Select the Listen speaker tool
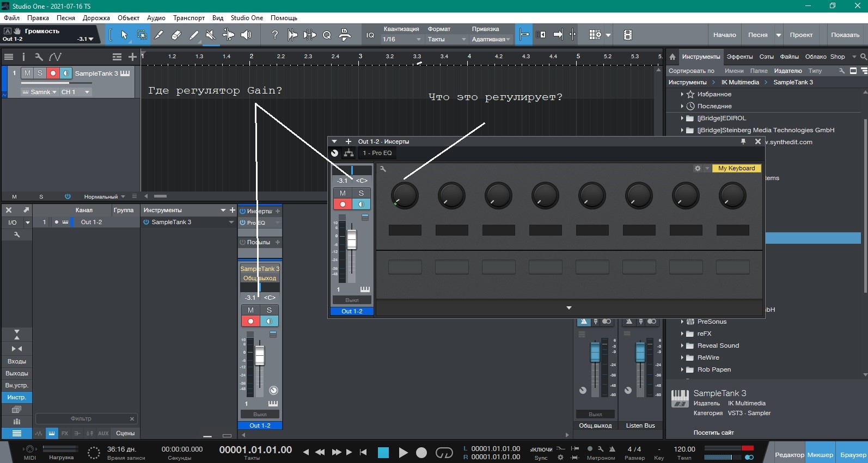Screen dimensions: 868x463 246,35
